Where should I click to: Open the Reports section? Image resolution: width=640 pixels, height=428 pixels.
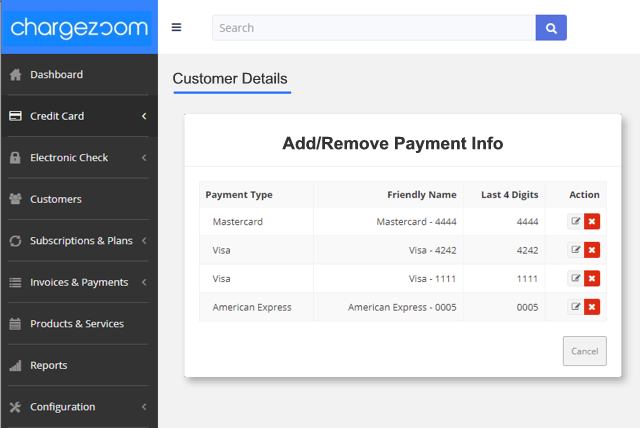pyautogui.click(x=79, y=366)
